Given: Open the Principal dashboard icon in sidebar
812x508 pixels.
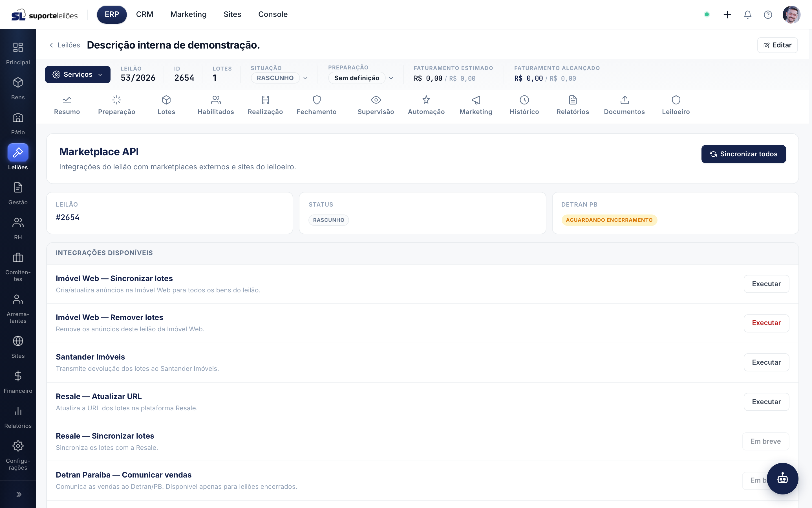Looking at the screenshot, I should (x=18, y=47).
